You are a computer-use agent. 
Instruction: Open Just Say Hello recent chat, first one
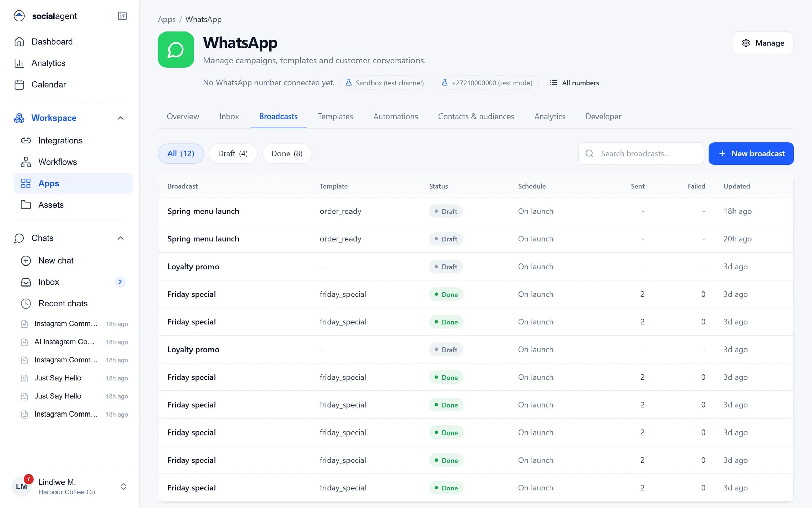point(74,378)
